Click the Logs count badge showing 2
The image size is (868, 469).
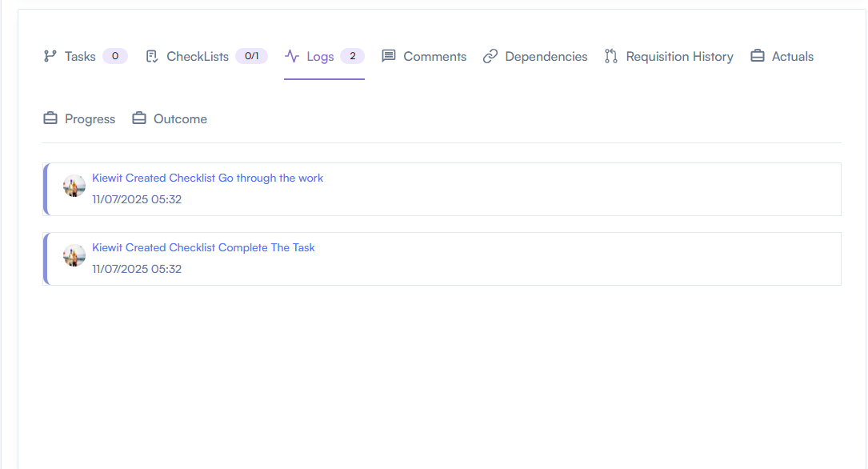pyautogui.click(x=352, y=56)
